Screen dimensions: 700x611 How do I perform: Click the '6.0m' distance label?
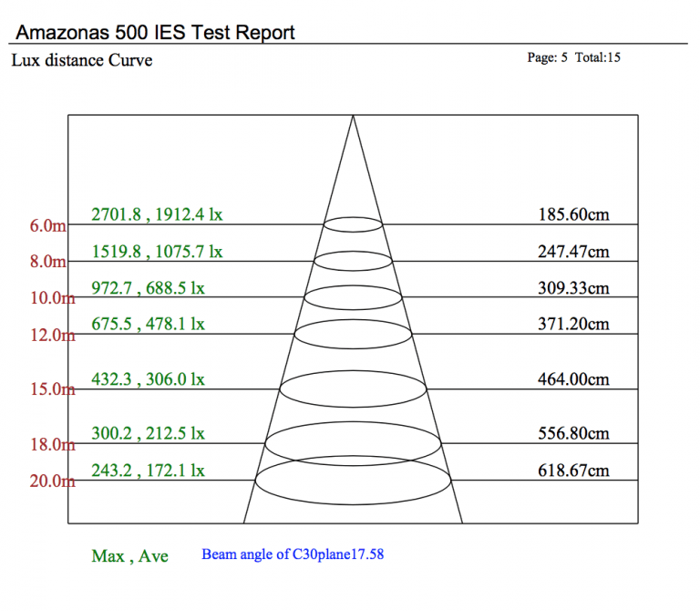coord(48,226)
